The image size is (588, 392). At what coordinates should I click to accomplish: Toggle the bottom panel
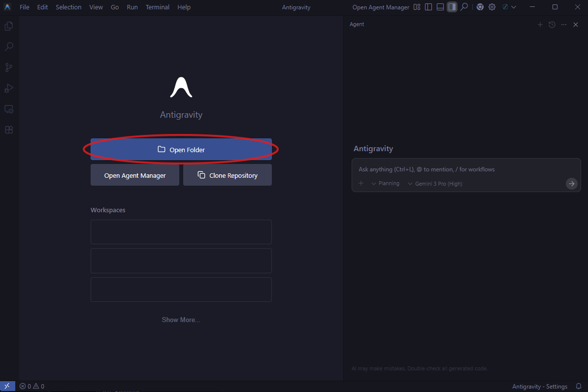click(x=440, y=7)
